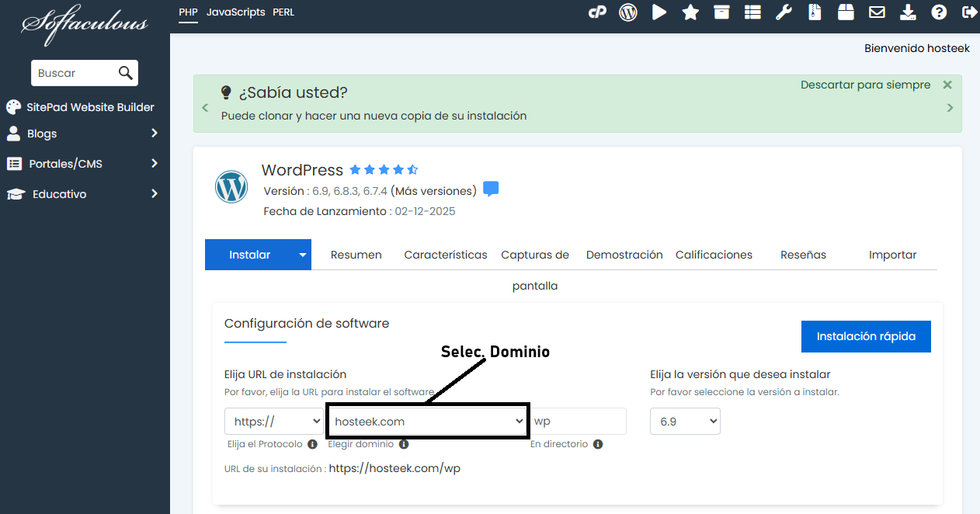Open the Importar tab
This screenshot has height=514, width=980.
click(x=892, y=255)
